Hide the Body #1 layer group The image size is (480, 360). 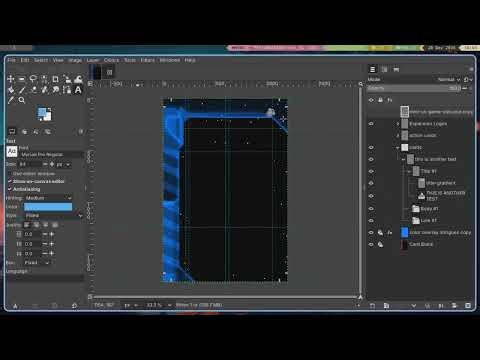point(371,209)
